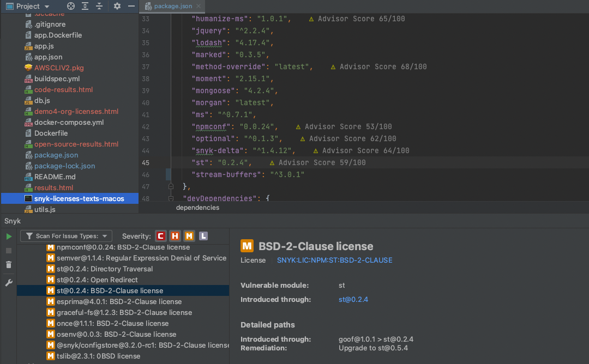Select npmconf@0.0.24 BSD-2-Clause license issue
Image resolution: width=589 pixels, height=364 pixels.
point(123,247)
